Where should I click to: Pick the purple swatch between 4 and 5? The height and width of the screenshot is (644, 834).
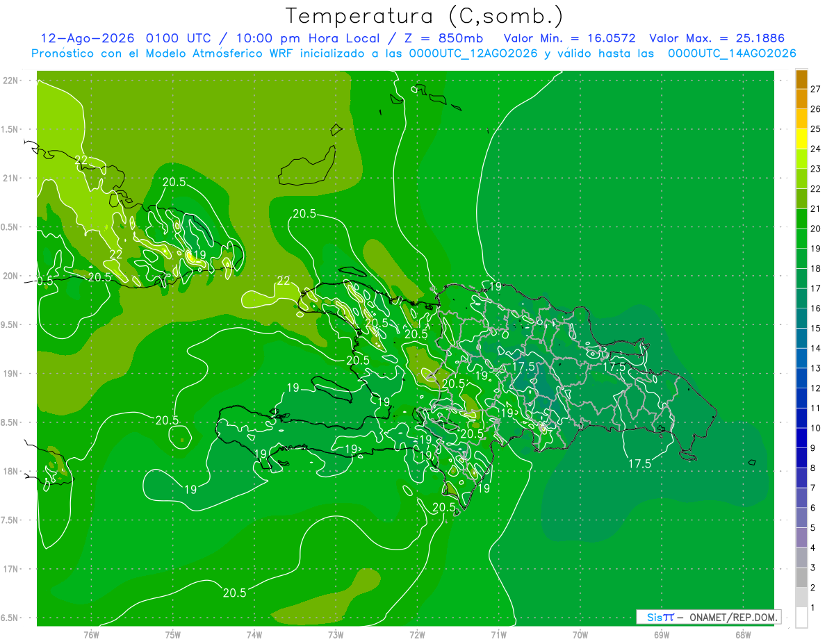pos(801,538)
